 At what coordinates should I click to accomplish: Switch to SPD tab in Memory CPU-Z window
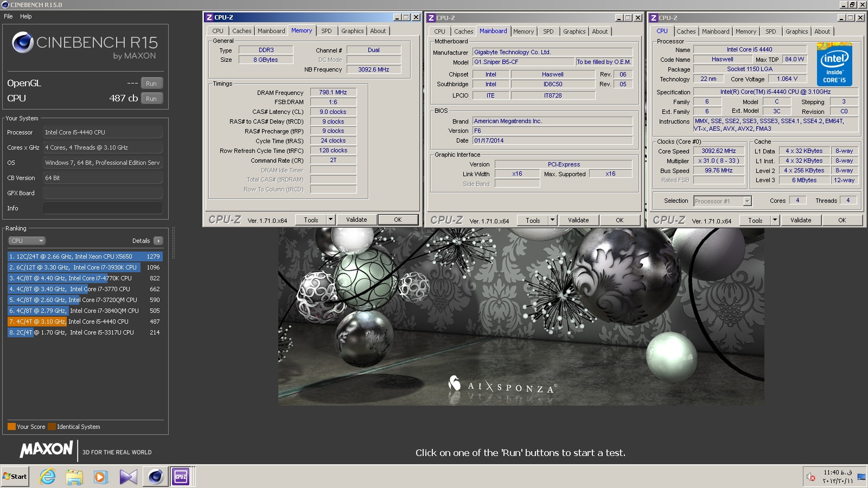click(x=327, y=31)
